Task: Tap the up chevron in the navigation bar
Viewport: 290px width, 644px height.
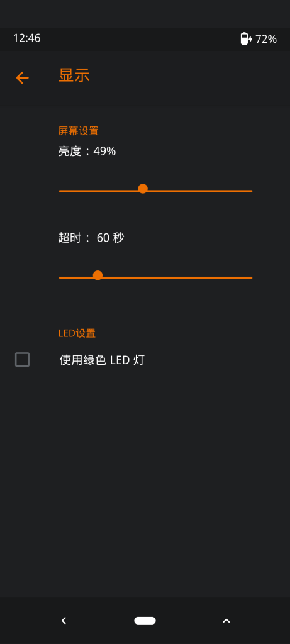Action: click(x=226, y=621)
